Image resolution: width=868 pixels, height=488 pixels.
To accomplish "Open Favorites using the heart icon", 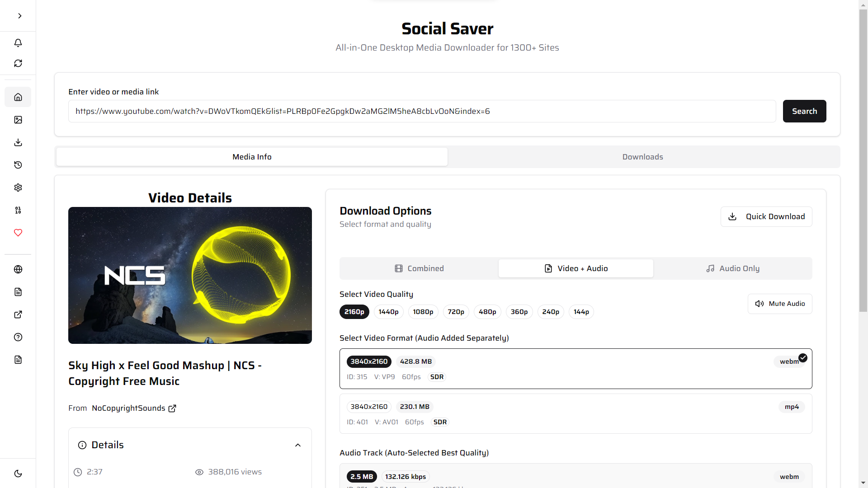I will point(18,233).
